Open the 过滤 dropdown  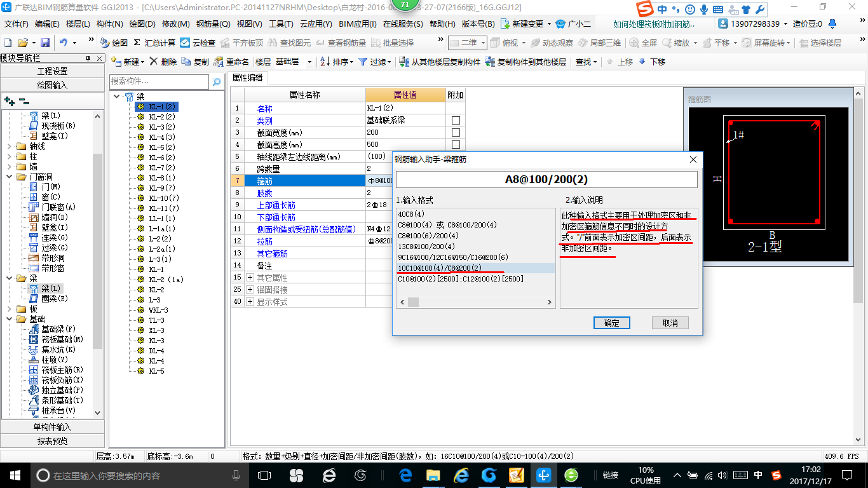376,62
